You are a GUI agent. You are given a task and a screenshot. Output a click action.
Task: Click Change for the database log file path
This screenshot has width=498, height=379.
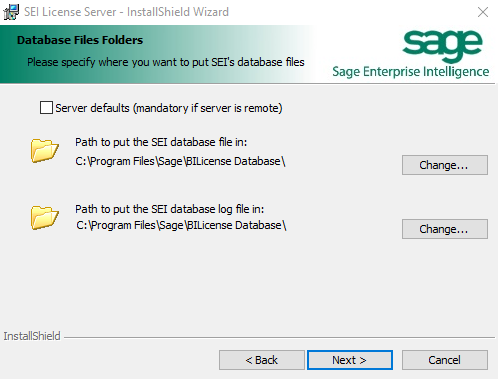coord(445,229)
